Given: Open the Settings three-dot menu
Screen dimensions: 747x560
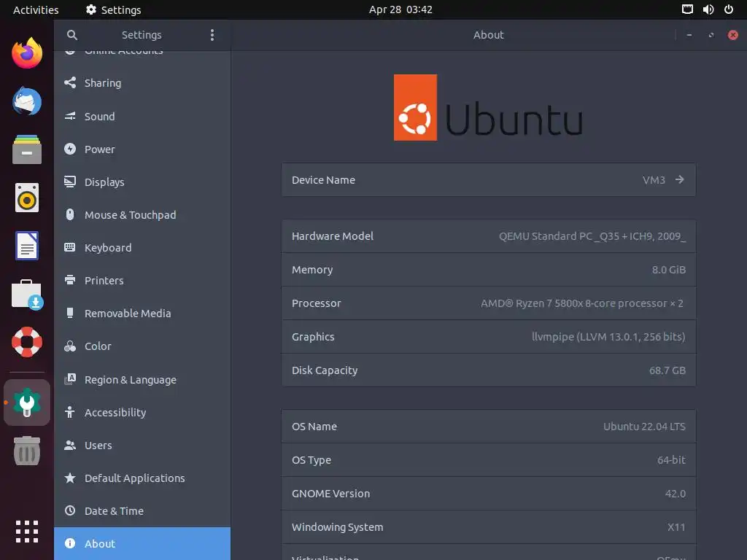Looking at the screenshot, I should (x=212, y=35).
